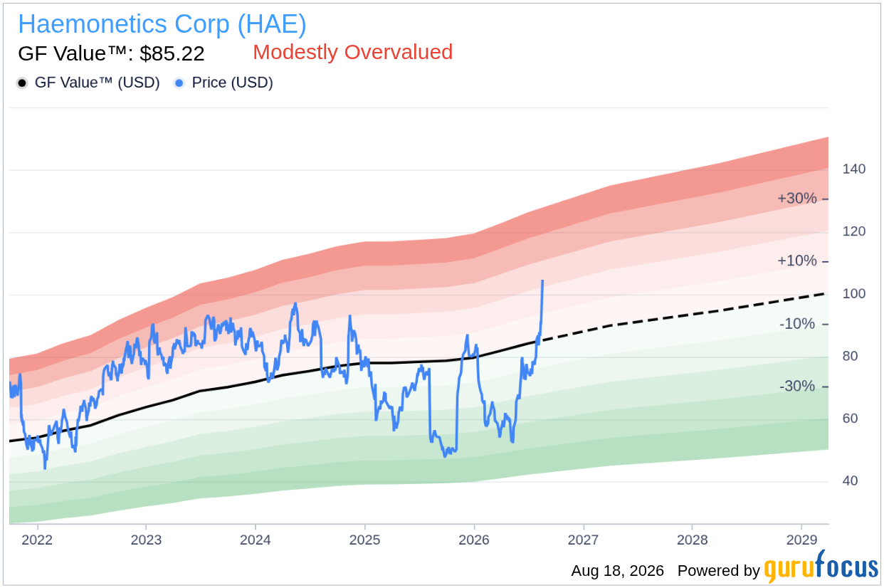Click the Powered by text
Image resolution: width=884 pixels, height=588 pixels.
coord(719,571)
